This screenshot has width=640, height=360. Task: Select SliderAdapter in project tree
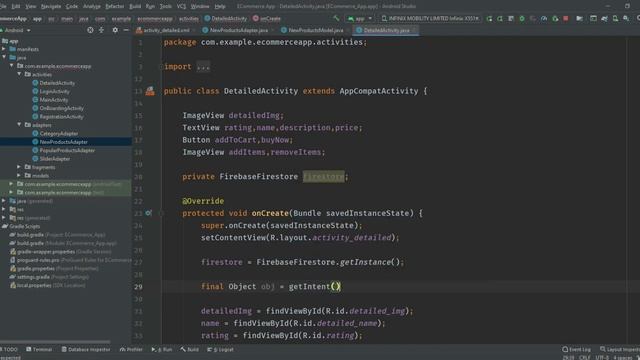55,159
